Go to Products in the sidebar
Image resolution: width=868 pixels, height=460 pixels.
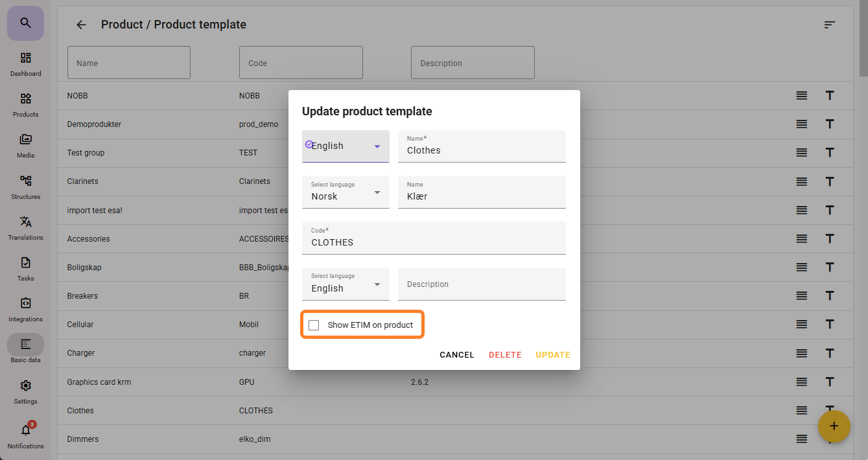click(25, 104)
